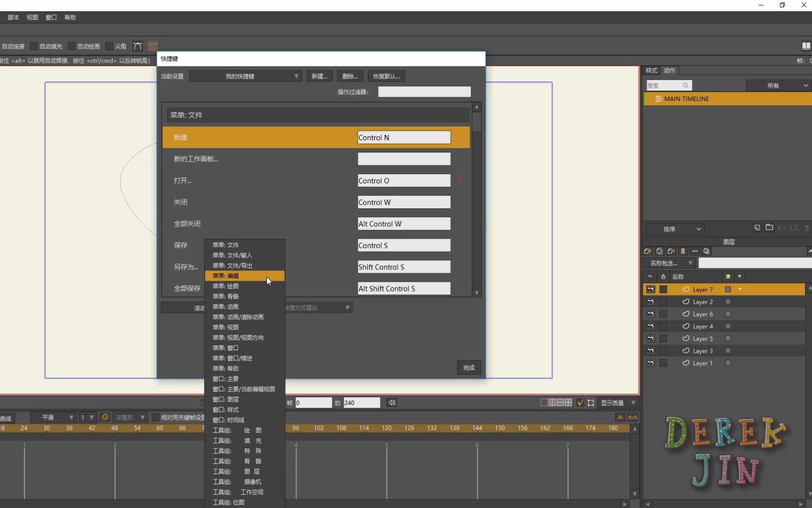Click the 恢复默认... button
The width and height of the screenshot is (812, 508).
click(386, 76)
